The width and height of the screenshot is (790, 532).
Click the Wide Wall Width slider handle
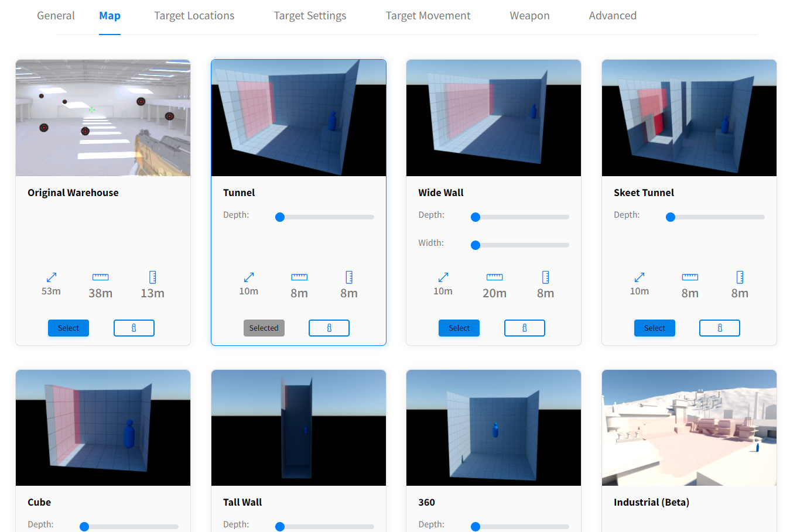[476, 245]
